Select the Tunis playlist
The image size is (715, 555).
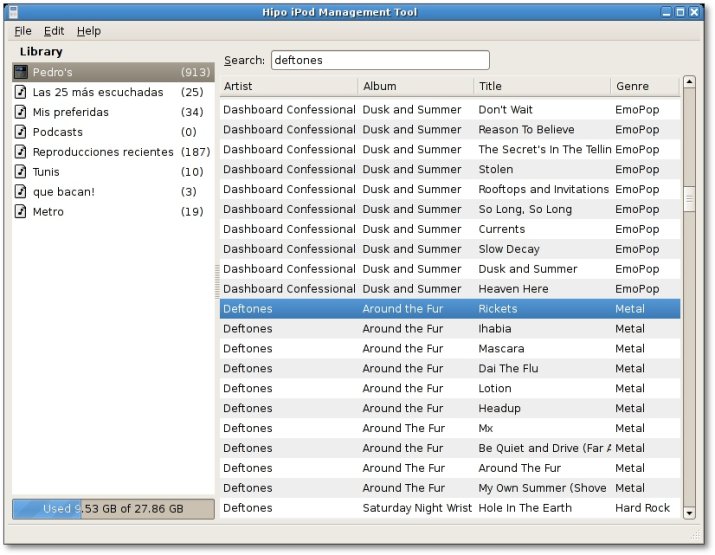click(113, 172)
